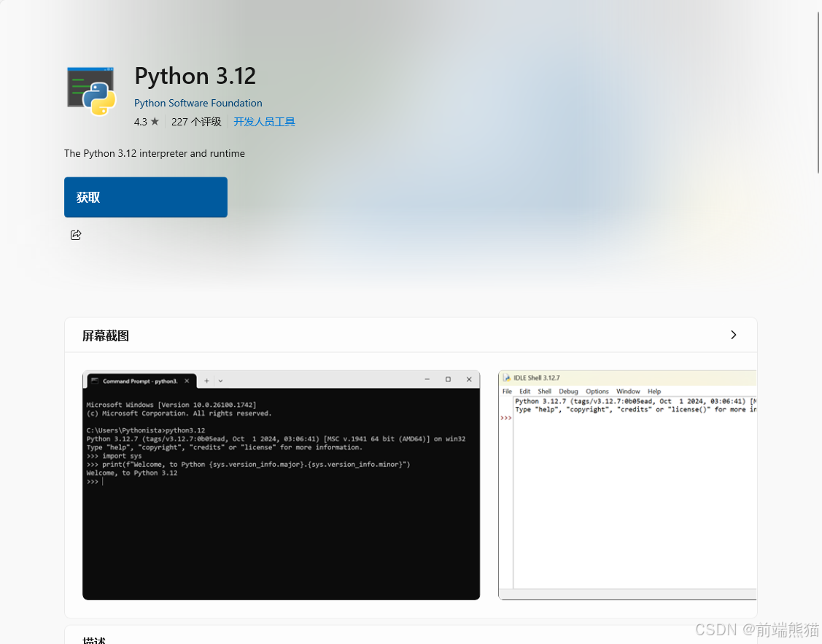Click the plus icon to add a terminal tab

pos(206,380)
